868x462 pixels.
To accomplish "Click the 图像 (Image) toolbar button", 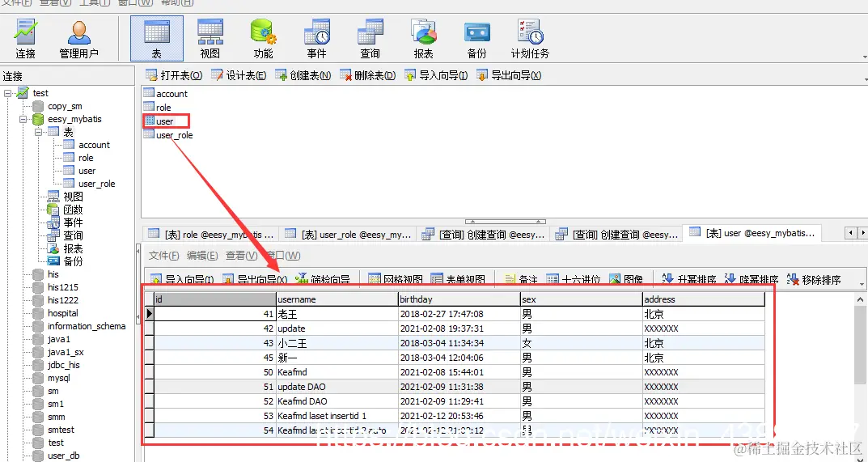I will [626, 279].
